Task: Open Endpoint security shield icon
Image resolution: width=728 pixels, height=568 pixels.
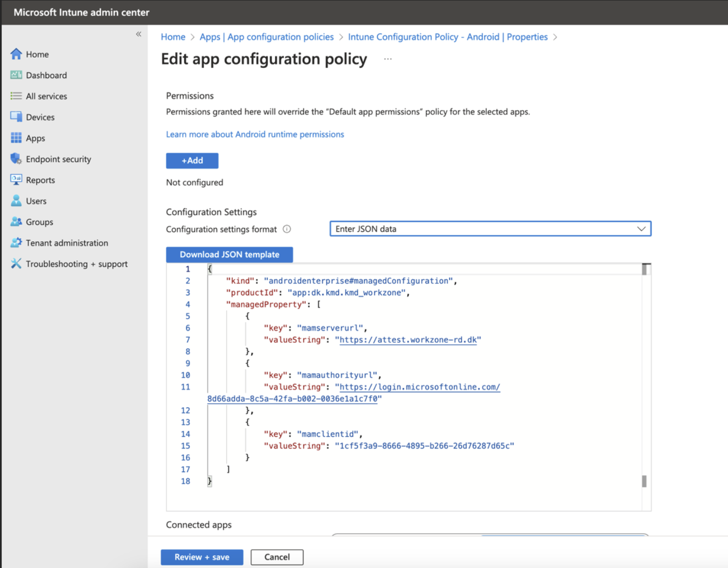Action: [16, 159]
